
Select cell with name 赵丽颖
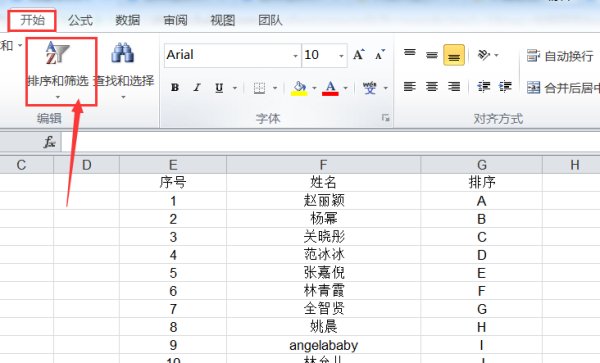click(323, 200)
